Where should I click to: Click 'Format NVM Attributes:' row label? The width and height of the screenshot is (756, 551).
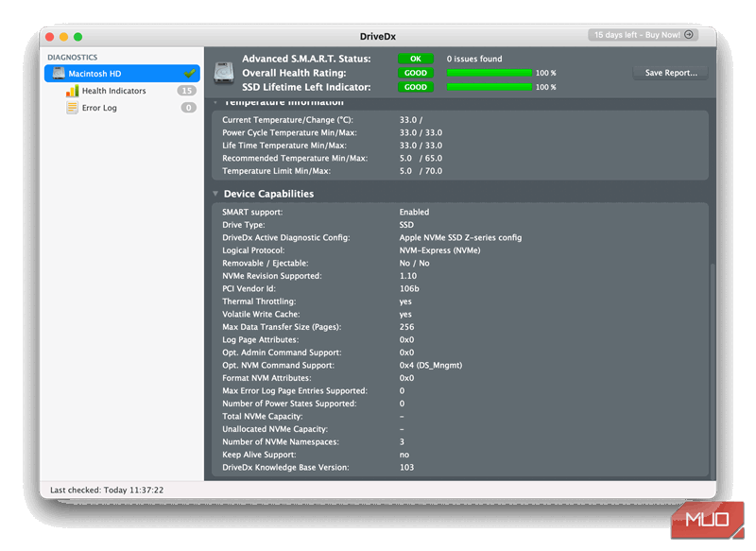point(266,378)
